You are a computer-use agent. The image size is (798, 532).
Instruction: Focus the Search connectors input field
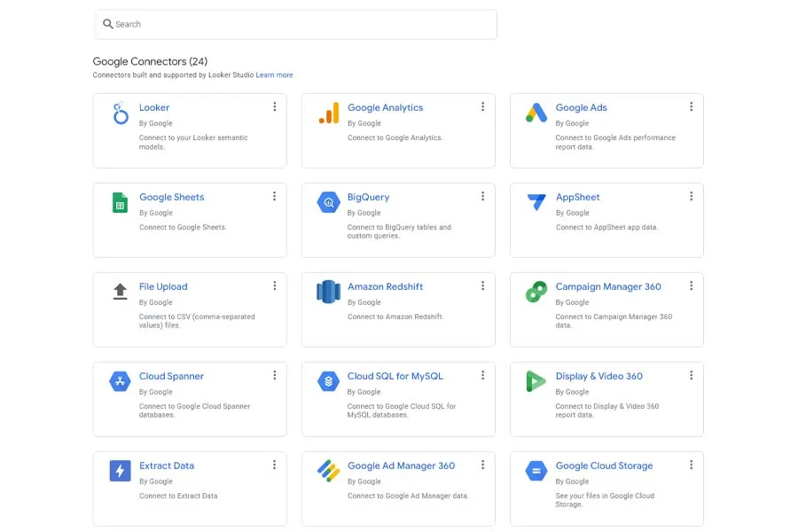point(296,25)
